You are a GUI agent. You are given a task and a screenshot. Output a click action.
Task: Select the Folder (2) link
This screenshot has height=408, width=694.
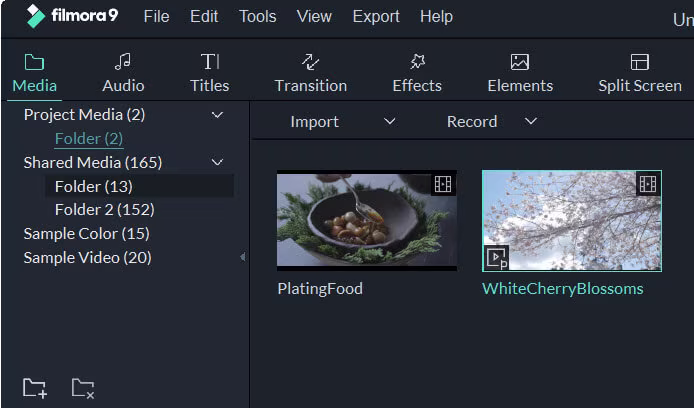89,139
